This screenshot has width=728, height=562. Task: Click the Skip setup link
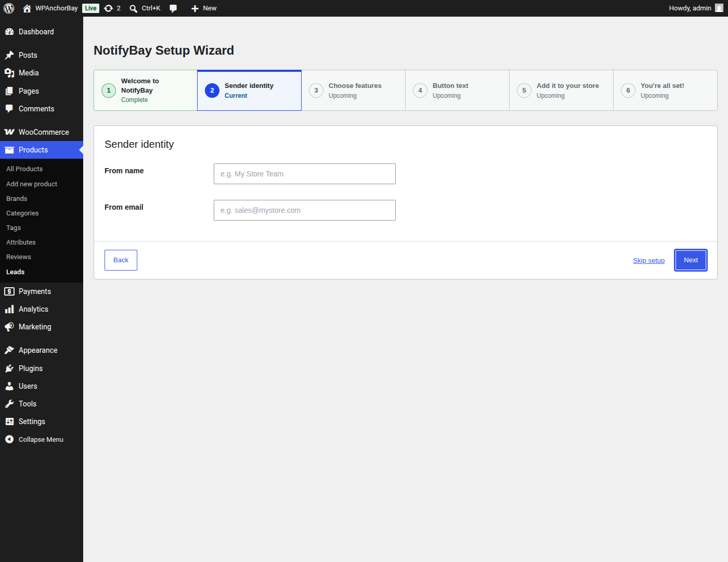coord(649,261)
